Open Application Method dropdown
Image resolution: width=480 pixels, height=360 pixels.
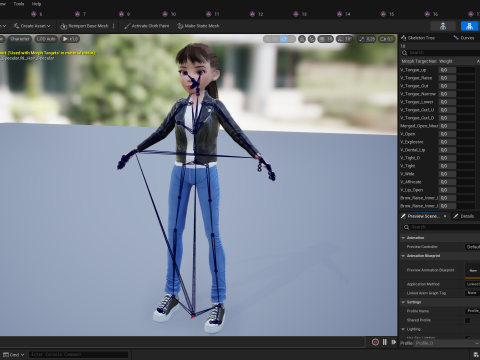[472, 284]
